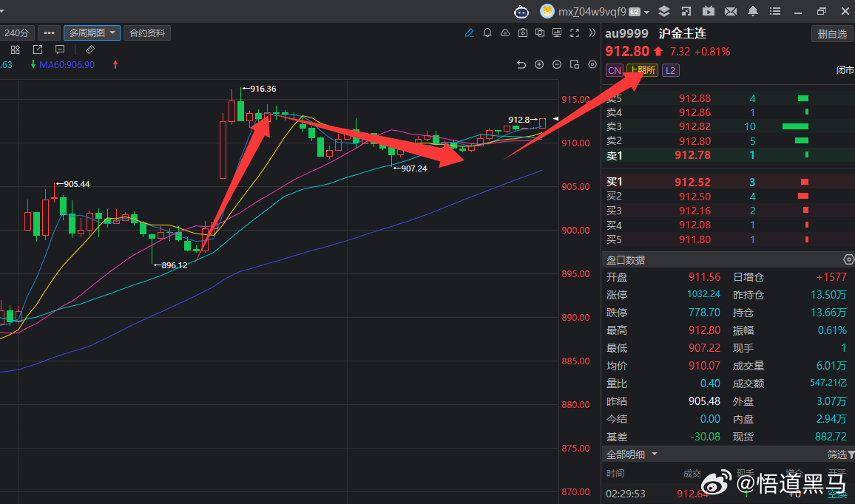This screenshot has height=504, width=855.
Task: Open the 筛选 filter control
Action: click(x=840, y=454)
